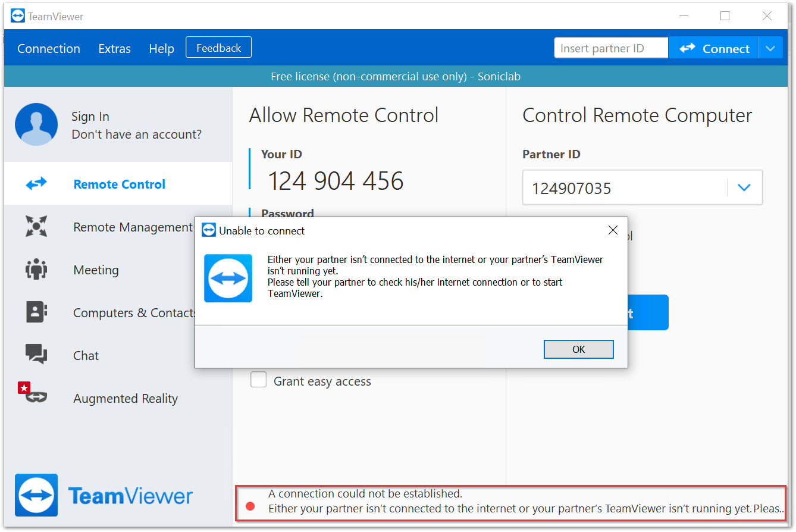796x532 pixels.
Task: Open Chat using the speech bubbles icon
Action: 36,355
